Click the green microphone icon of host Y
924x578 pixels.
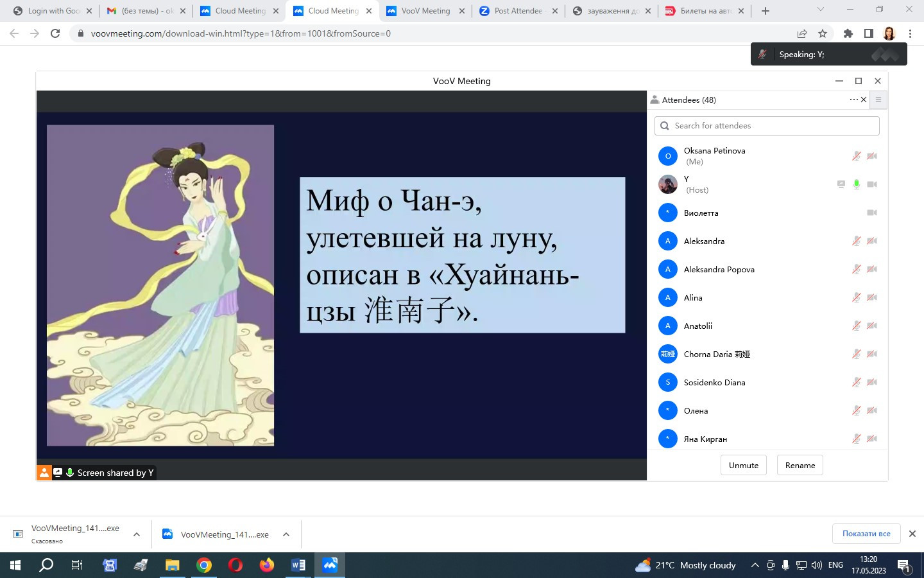(x=856, y=184)
